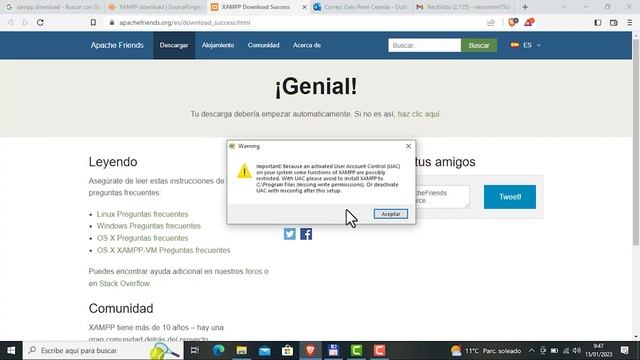Screen dimensions: 640x360
Task: Click the Twitter bird icon
Action: click(x=289, y=234)
